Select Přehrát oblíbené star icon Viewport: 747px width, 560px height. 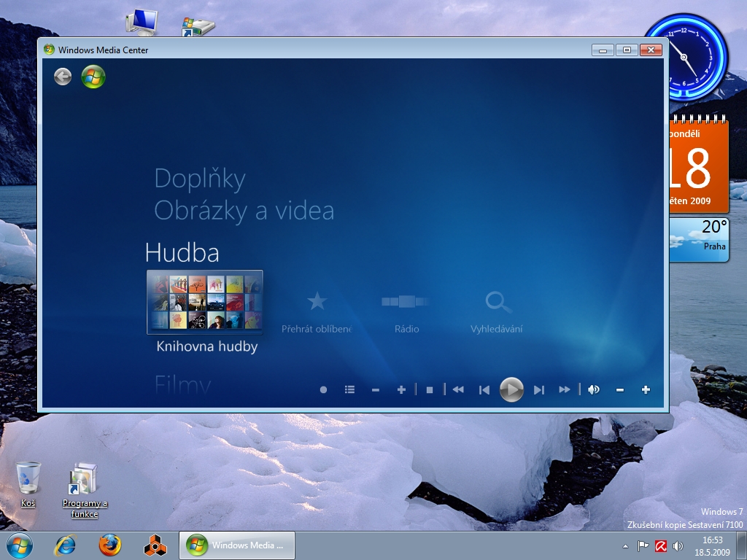[317, 301]
